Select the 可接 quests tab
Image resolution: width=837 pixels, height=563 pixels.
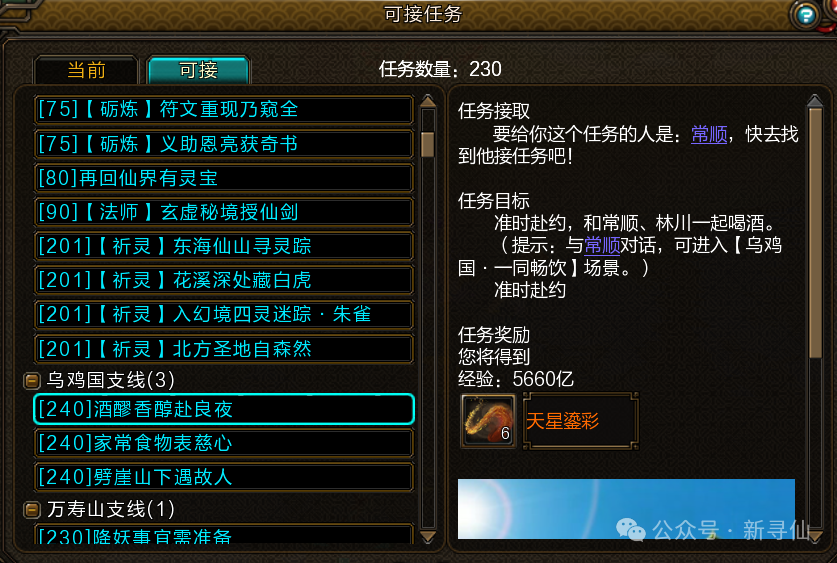[x=198, y=70]
